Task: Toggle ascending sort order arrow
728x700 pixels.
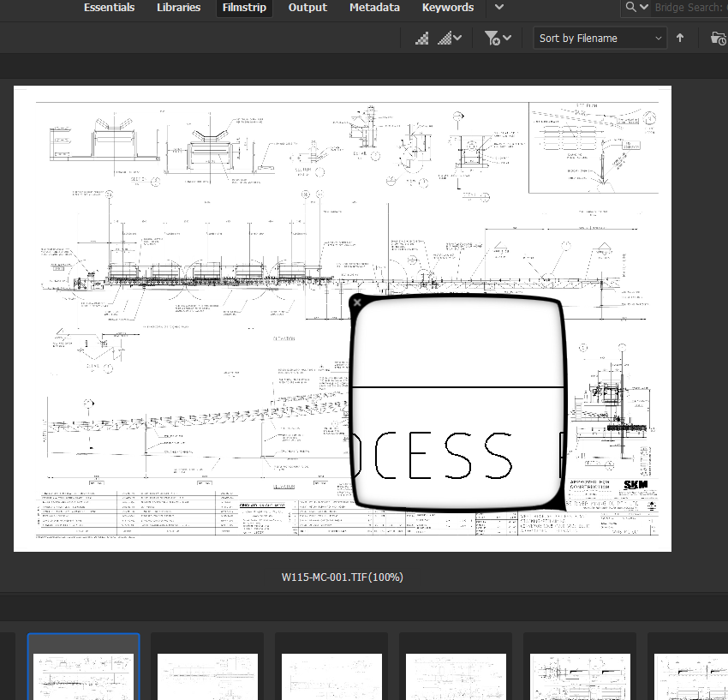Action: [x=680, y=38]
